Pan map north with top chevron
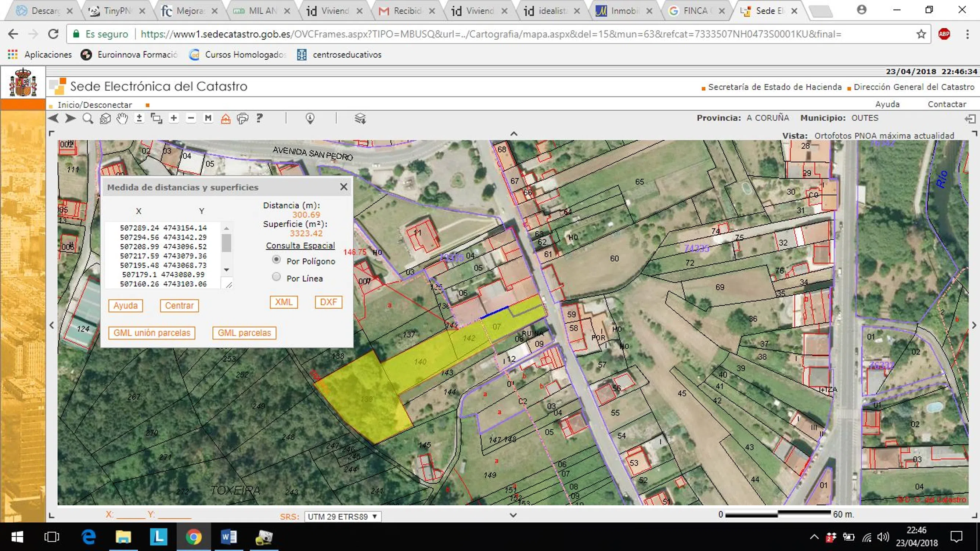 click(x=514, y=134)
